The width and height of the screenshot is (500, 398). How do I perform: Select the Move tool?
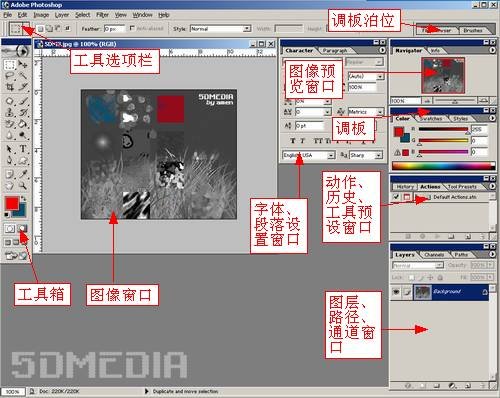23,64
